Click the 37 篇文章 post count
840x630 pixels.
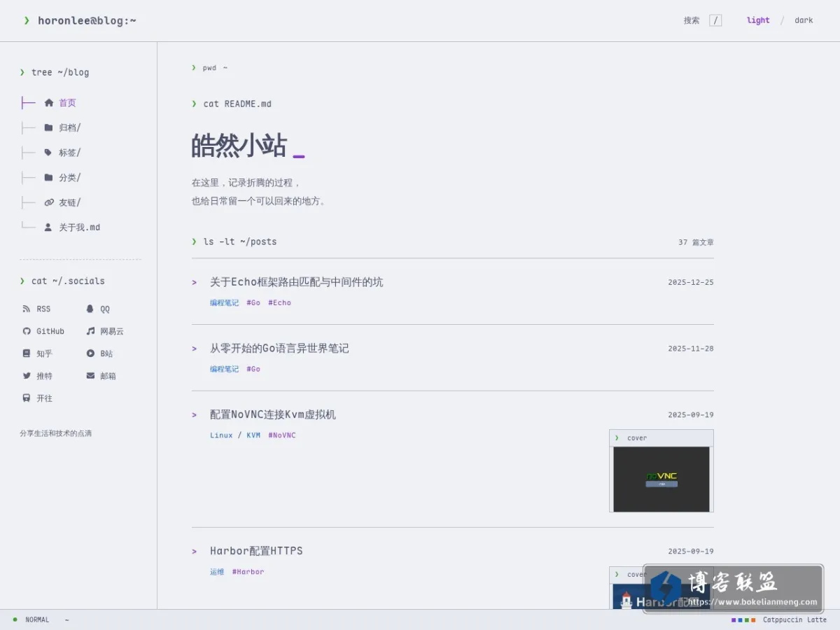(x=696, y=242)
